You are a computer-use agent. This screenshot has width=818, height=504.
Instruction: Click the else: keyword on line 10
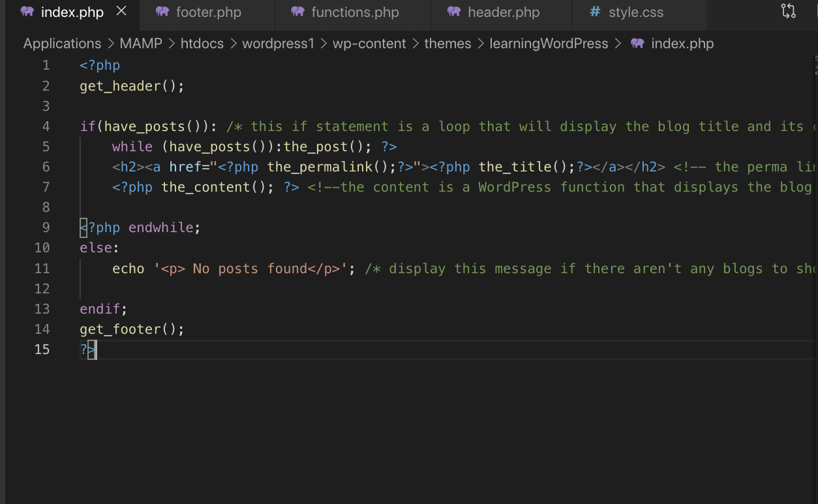pos(100,248)
